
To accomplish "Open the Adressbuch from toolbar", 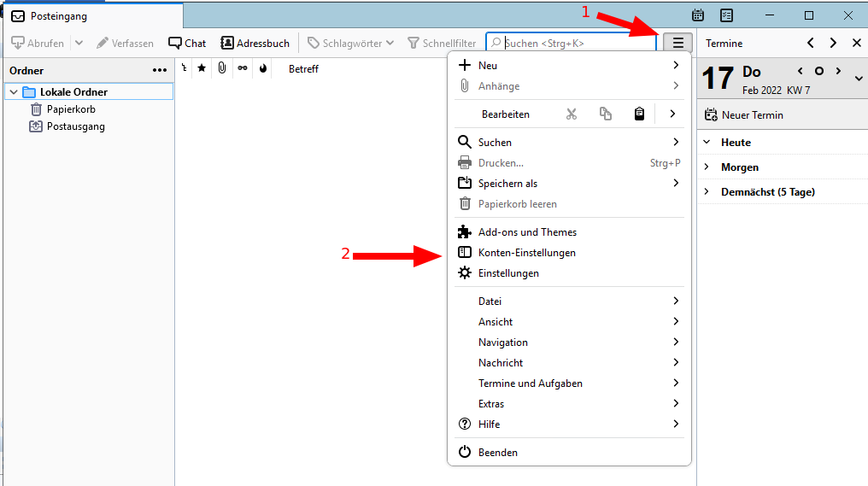I will pos(255,43).
